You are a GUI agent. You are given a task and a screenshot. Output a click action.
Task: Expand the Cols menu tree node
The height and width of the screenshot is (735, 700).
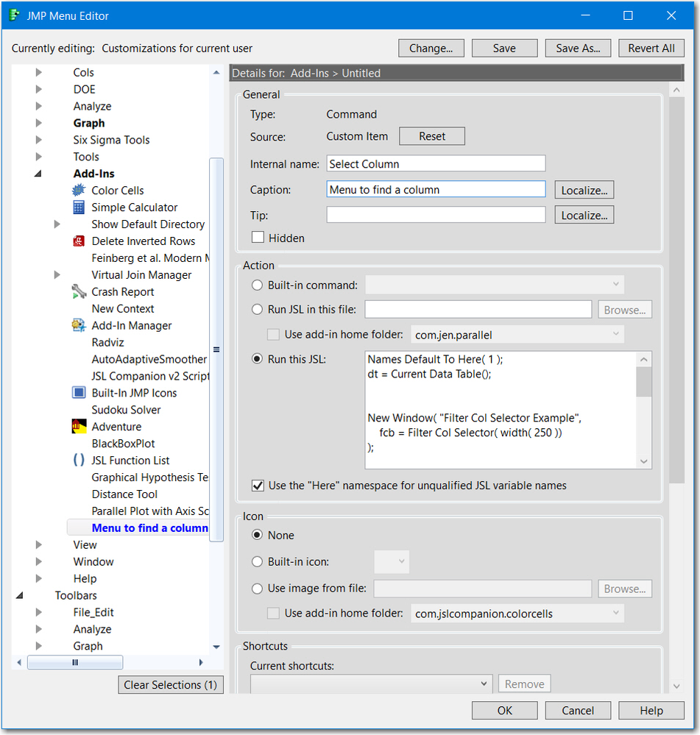(39, 72)
